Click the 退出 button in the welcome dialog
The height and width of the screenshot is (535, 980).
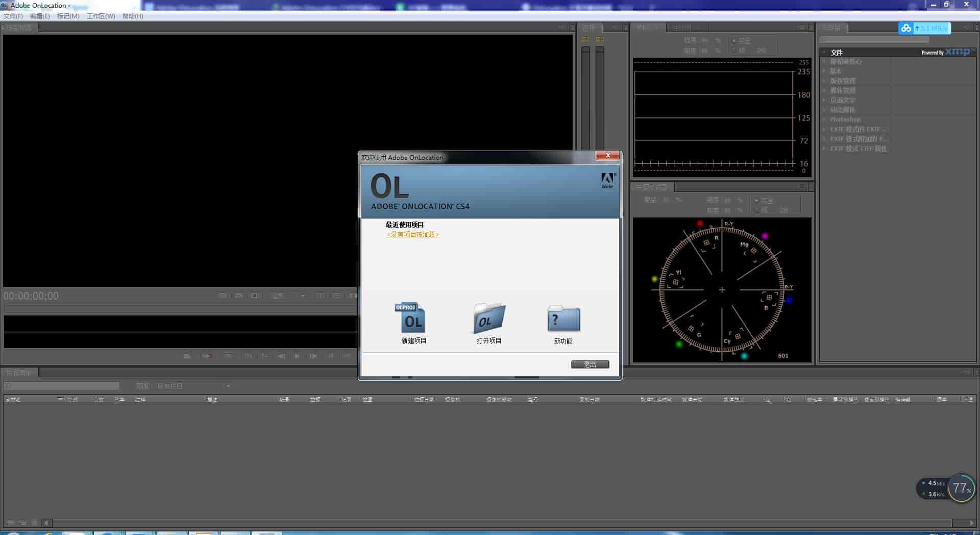[x=590, y=364]
